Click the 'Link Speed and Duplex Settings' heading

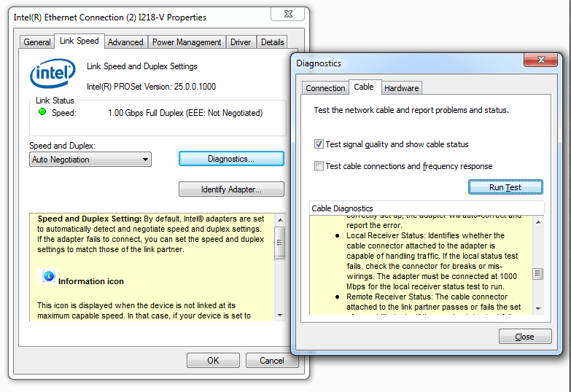click(x=142, y=66)
